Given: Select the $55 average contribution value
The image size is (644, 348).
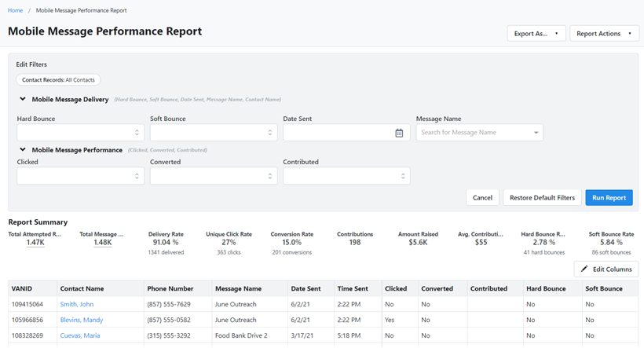Looking at the screenshot, I should click(x=481, y=243).
